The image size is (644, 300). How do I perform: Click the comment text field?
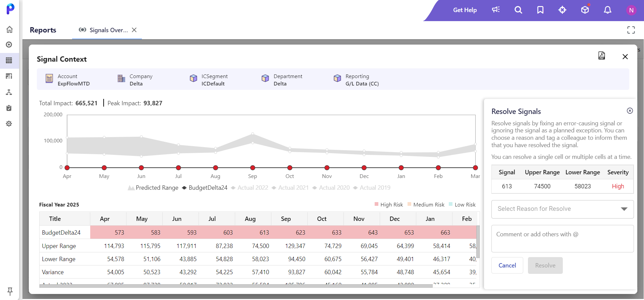562,239
